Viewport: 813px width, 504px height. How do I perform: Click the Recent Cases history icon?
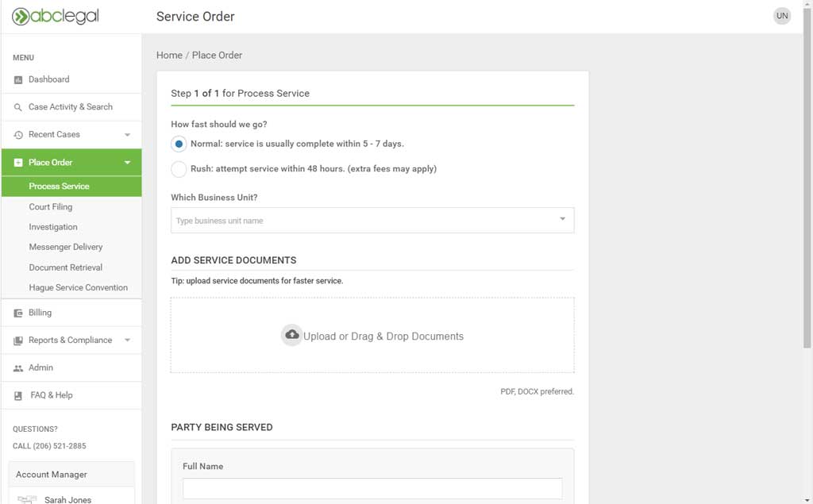click(18, 135)
